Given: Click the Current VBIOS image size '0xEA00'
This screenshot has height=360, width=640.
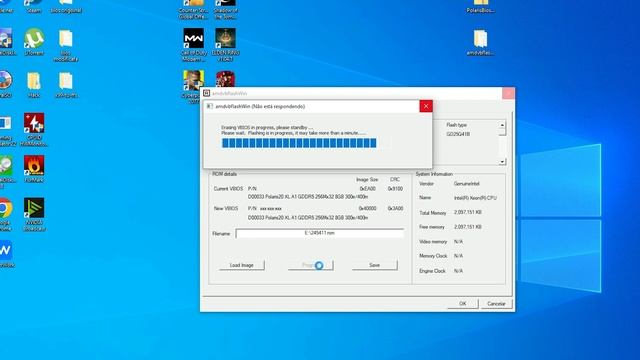Looking at the screenshot, I should (367, 189).
